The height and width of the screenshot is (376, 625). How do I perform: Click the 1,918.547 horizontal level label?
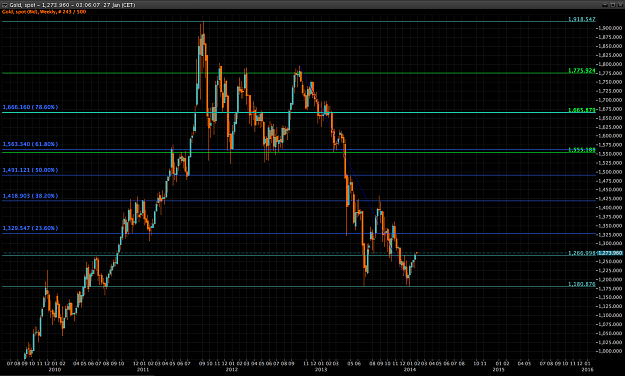click(x=582, y=19)
